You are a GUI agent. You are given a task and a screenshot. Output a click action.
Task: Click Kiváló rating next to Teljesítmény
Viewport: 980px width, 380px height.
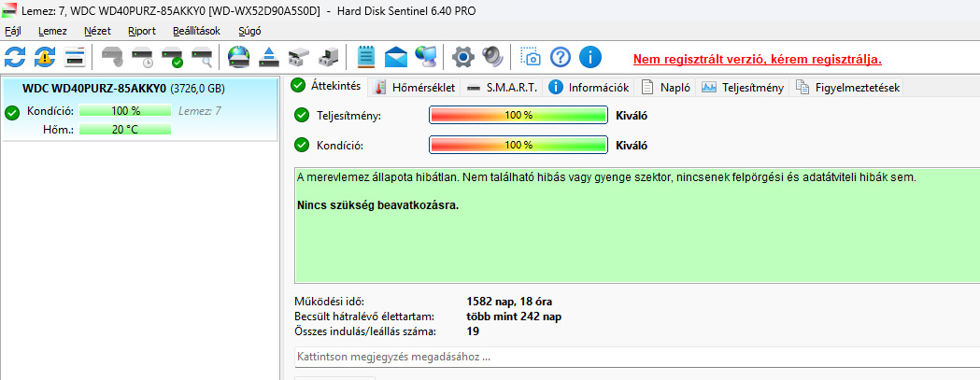632,115
